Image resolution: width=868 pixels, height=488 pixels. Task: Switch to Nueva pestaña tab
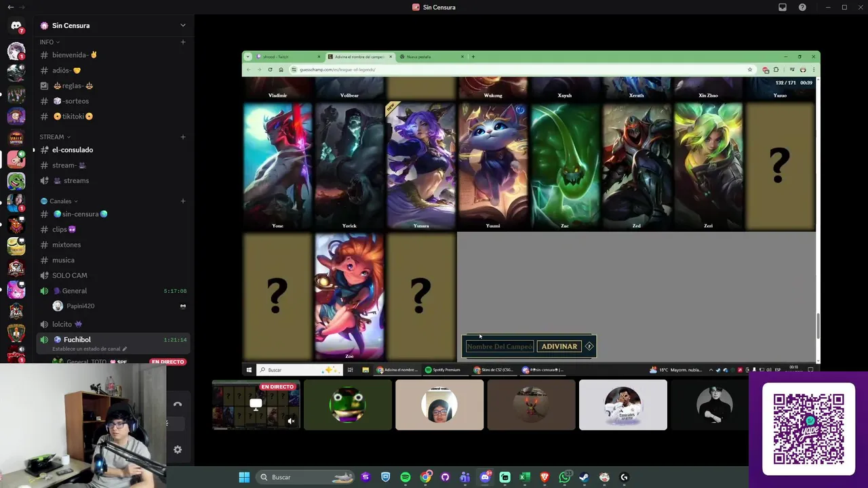point(431,57)
